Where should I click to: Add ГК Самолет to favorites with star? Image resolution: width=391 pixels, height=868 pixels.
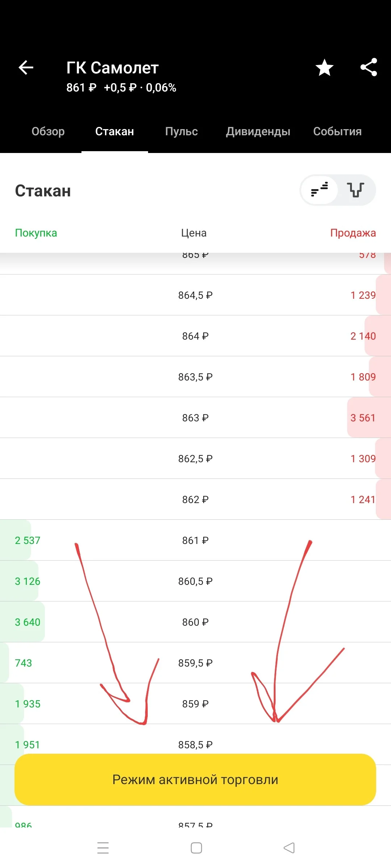click(324, 68)
